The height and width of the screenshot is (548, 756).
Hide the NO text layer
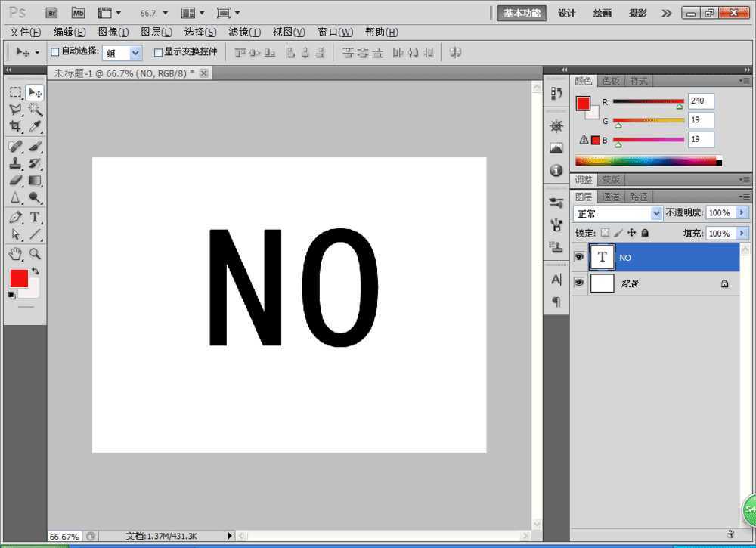pos(579,257)
